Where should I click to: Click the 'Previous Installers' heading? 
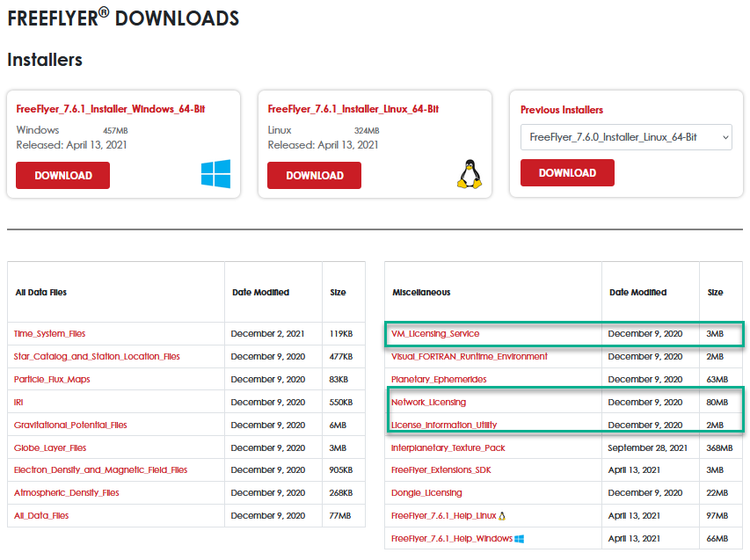coord(562,110)
